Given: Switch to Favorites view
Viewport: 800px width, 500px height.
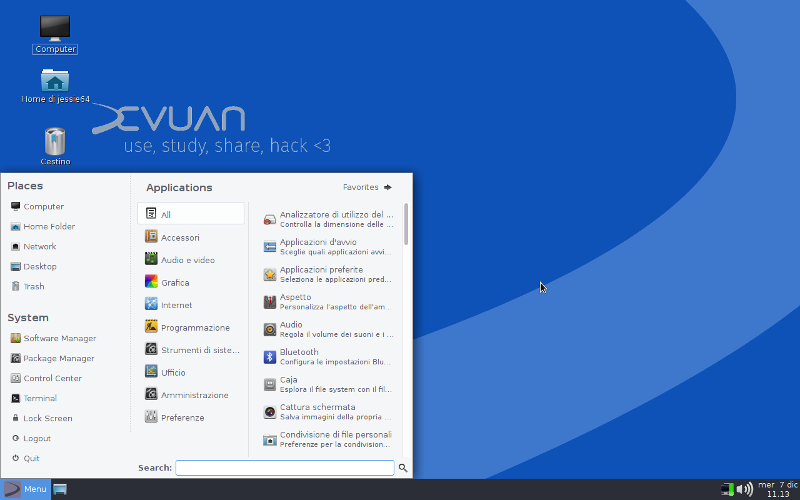Looking at the screenshot, I should pos(367,187).
